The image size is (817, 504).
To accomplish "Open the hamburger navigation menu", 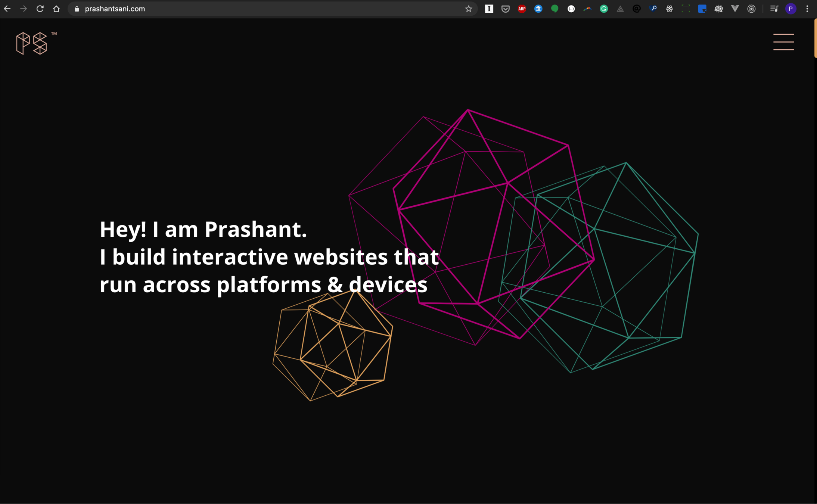I will tap(783, 42).
